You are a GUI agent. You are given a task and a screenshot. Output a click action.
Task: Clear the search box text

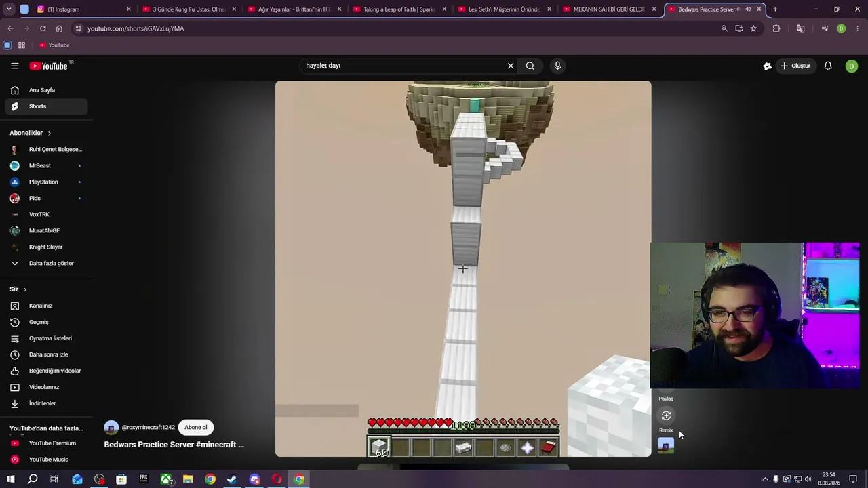coord(511,66)
